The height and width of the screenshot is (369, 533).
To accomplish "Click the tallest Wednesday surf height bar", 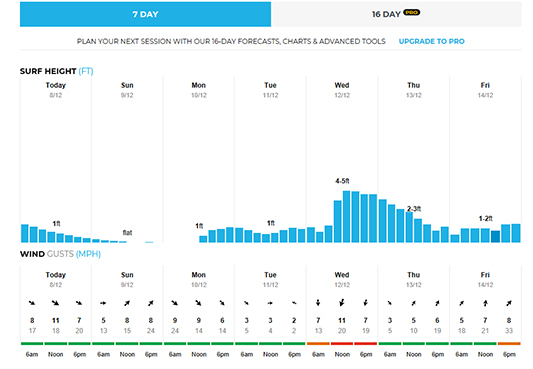I will tap(346, 217).
